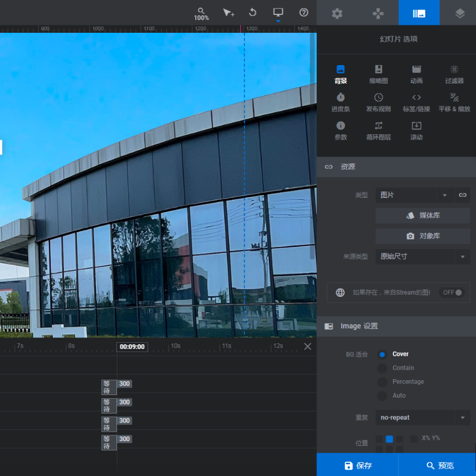
Task: Open the 参数 parameters section
Action: (341, 131)
